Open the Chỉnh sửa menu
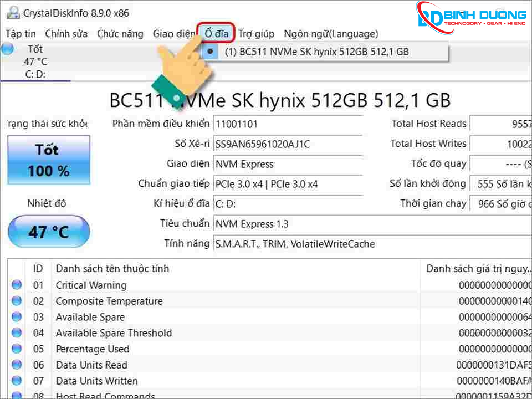This screenshot has height=399, width=532. point(66,34)
